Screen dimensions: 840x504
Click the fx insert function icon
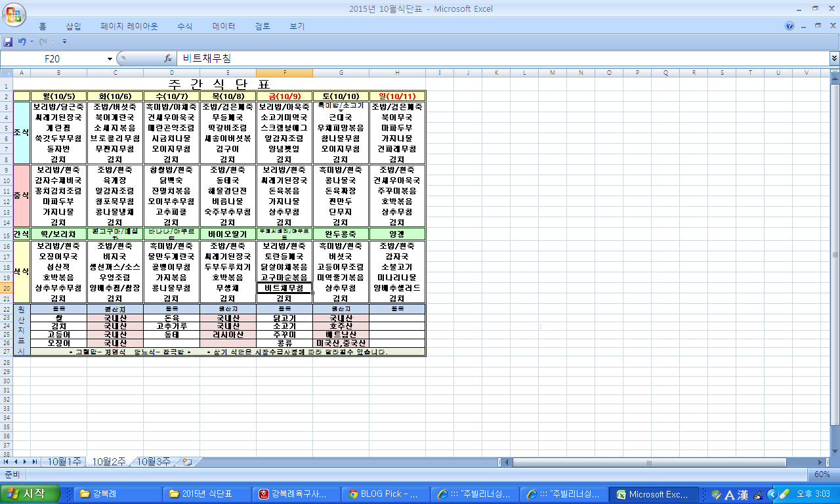[168, 58]
